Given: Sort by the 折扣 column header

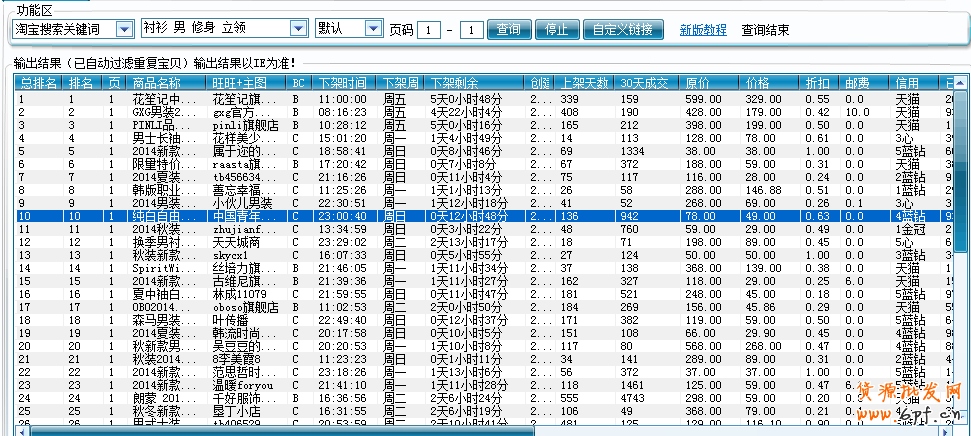Looking at the screenshot, I should [x=820, y=83].
